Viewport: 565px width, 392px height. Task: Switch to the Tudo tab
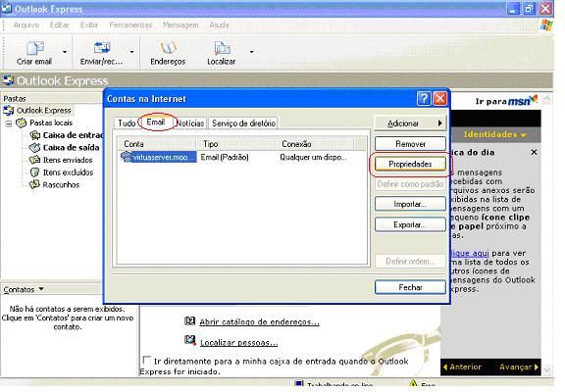tap(127, 123)
